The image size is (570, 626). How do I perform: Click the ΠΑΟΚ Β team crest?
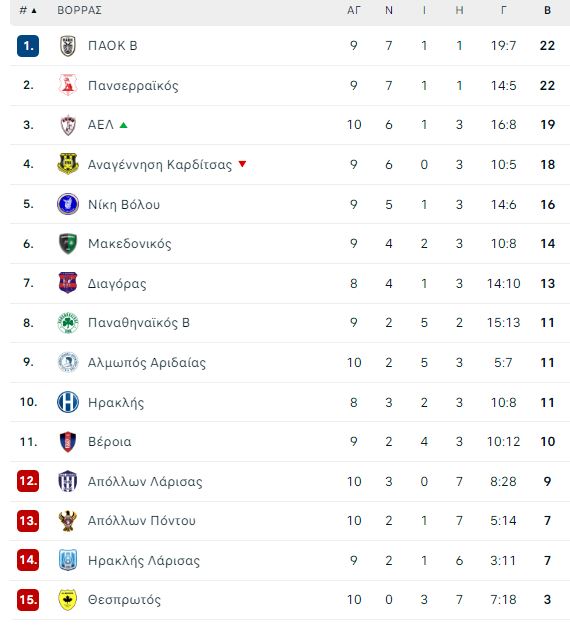[68, 46]
